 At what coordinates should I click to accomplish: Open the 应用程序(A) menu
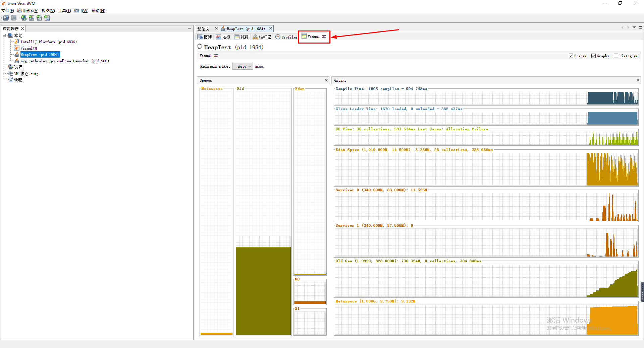pos(28,11)
